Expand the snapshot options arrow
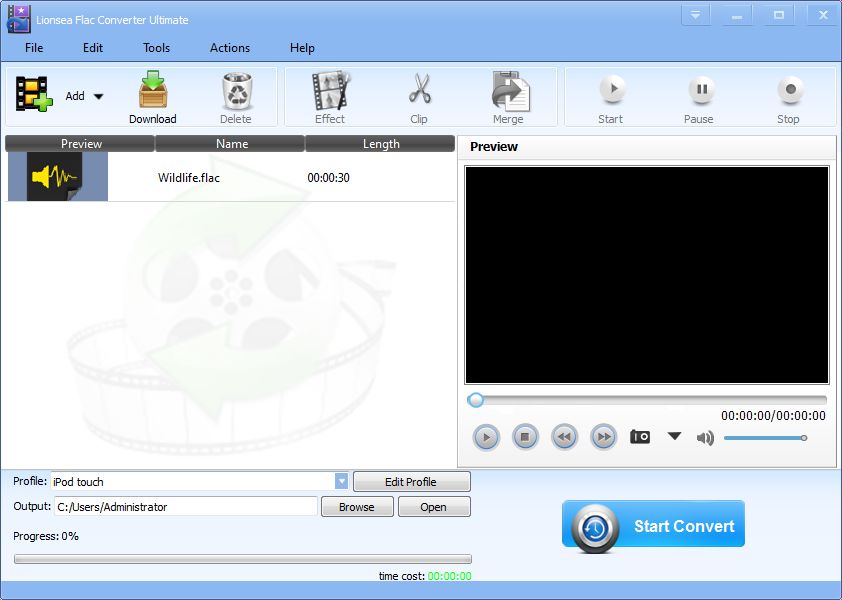The height and width of the screenshot is (600, 842). (674, 436)
